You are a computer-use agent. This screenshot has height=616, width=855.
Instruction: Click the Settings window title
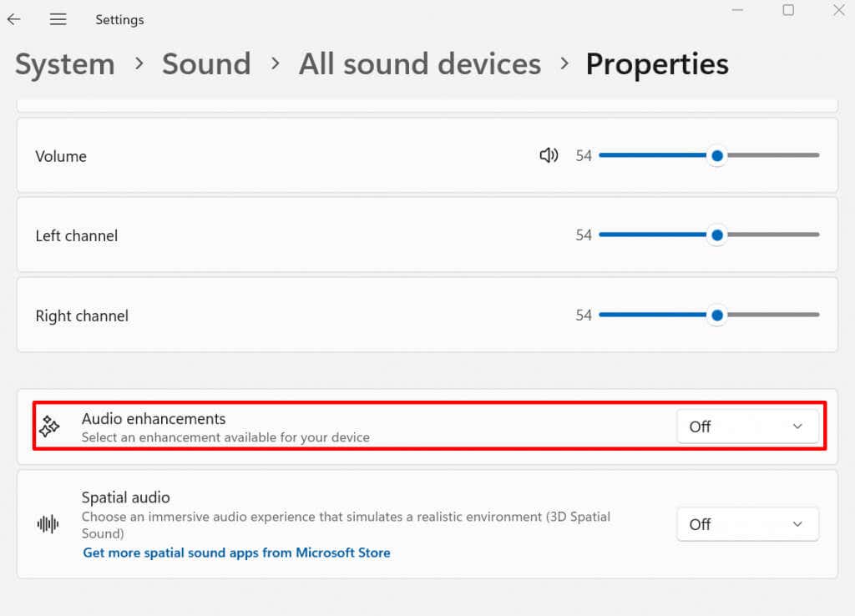tap(119, 19)
